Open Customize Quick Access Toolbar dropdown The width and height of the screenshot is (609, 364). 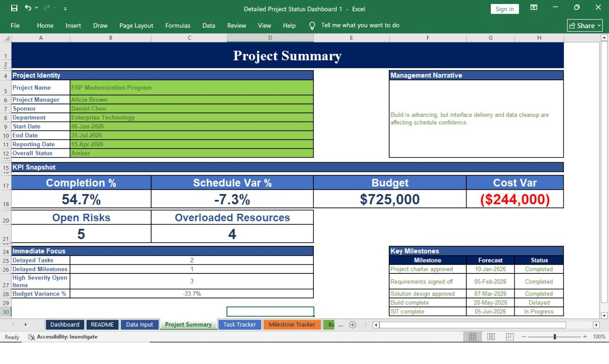(x=65, y=8)
